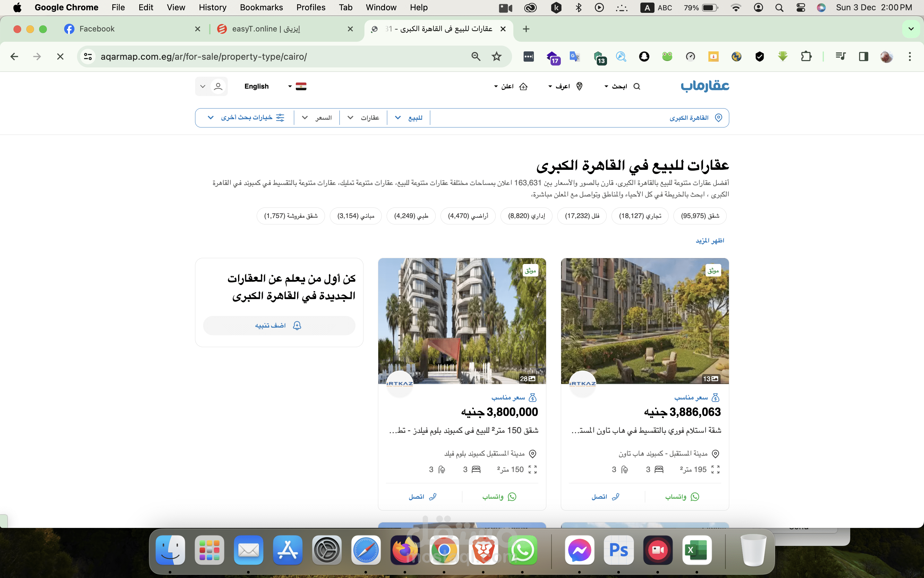Open the File menu

pyautogui.click(x=118, y=8)
